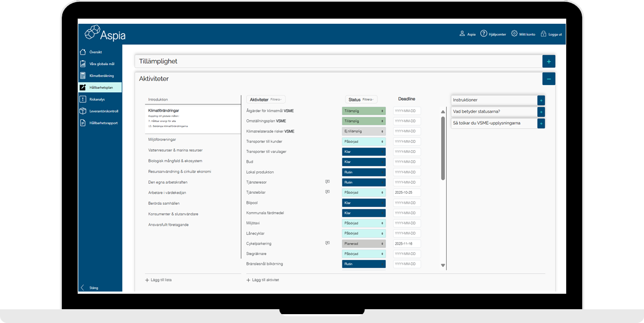Select Miljöföroreningar in the topic list
Image resolution: width=644 pixels, height=323 pixels.
(x=162, y=140)
